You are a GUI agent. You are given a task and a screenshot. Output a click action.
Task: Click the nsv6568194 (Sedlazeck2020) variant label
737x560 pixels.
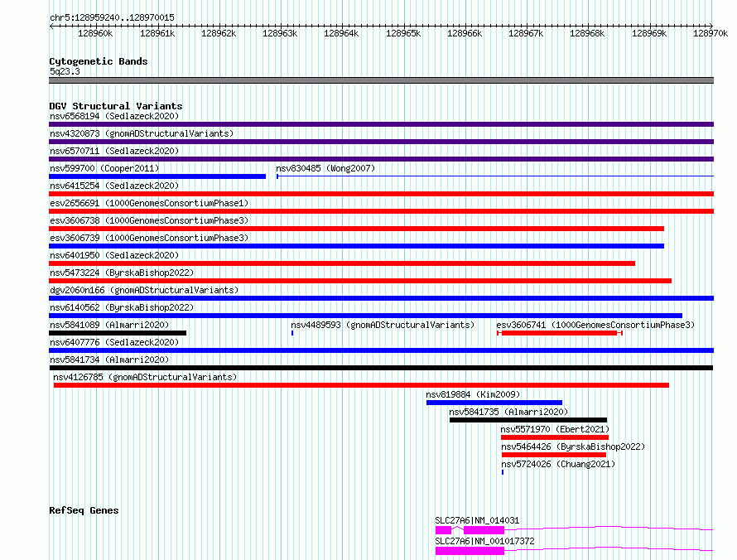point(114,116)
